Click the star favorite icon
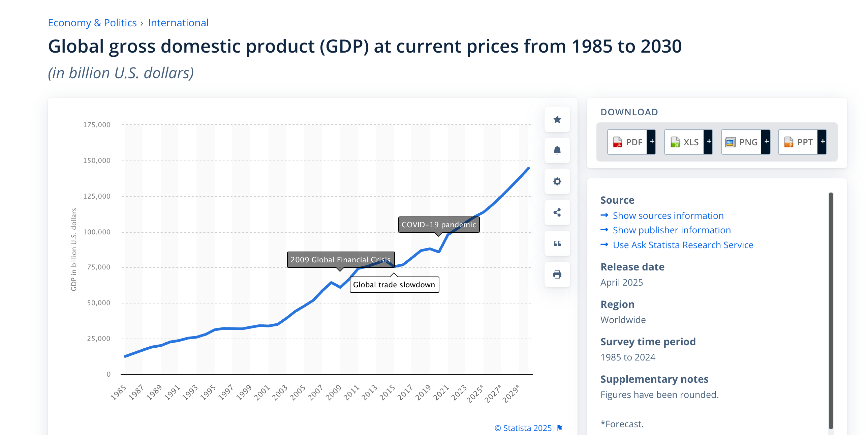This screenshot has height=435, width=868. (557, 119)
